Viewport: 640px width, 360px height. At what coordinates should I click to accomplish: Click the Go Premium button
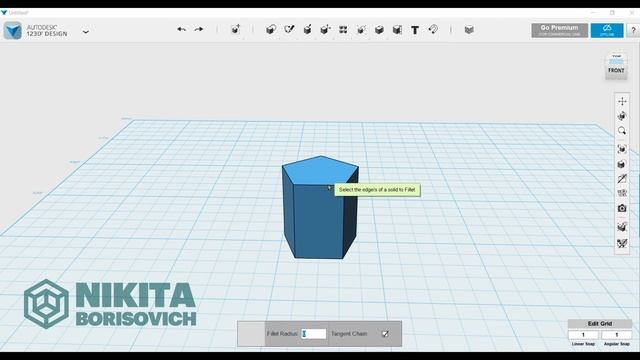560,30
